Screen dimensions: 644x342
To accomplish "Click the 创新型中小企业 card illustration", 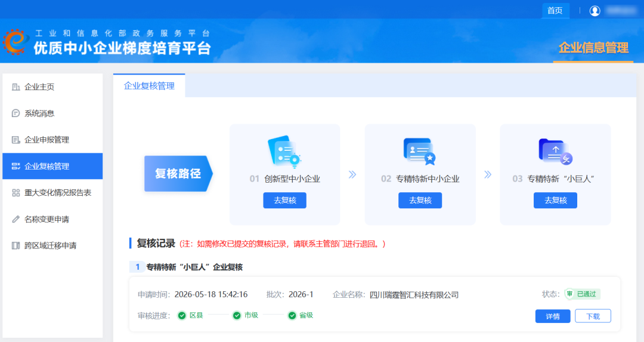I will [x=284, y=151].
